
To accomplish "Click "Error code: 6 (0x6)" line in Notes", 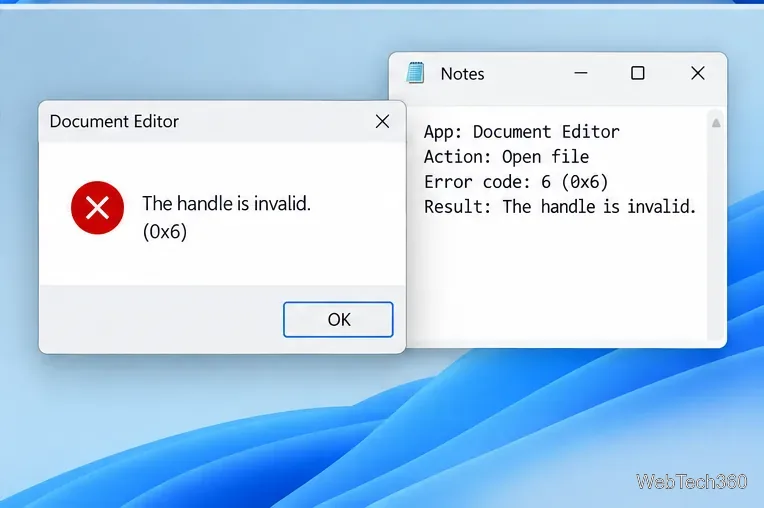I will click(516, 182).
